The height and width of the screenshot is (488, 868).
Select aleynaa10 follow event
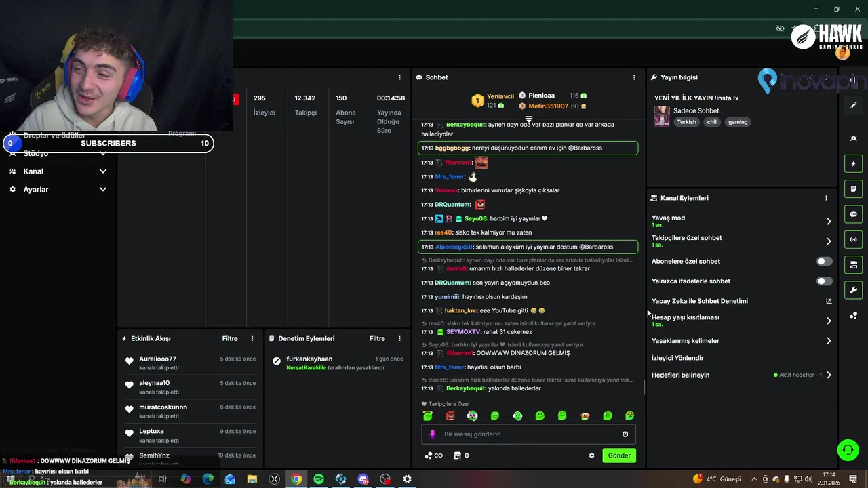pyautogui.click(x=191, y=387)
